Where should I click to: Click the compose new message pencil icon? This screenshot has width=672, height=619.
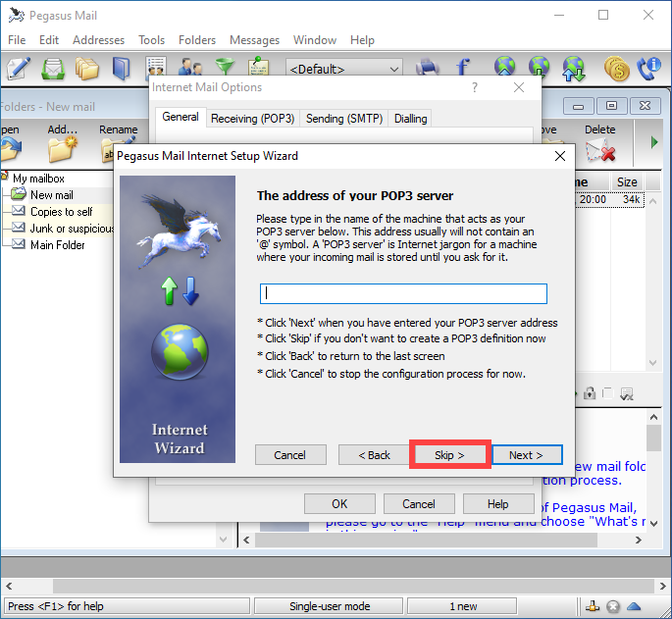point(18,69)
